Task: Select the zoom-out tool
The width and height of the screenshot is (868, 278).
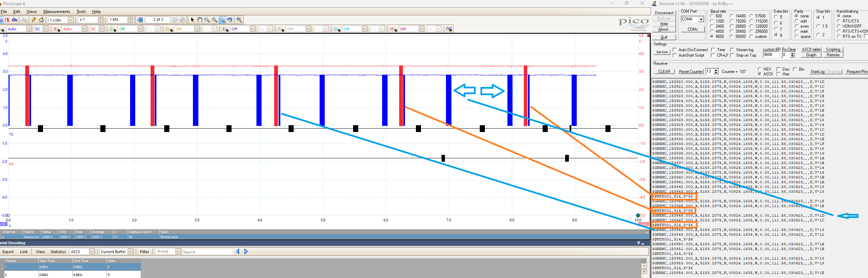Action: [x=222, y=20]
